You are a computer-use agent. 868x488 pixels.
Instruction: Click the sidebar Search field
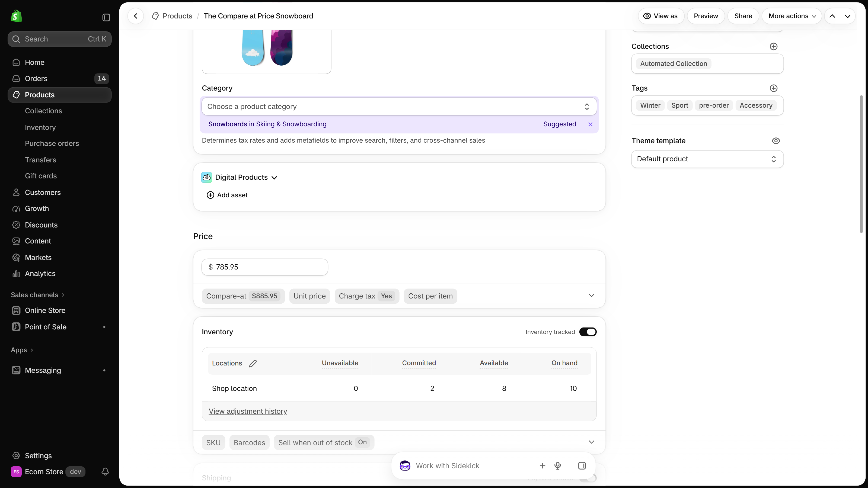tap(60, 39)
